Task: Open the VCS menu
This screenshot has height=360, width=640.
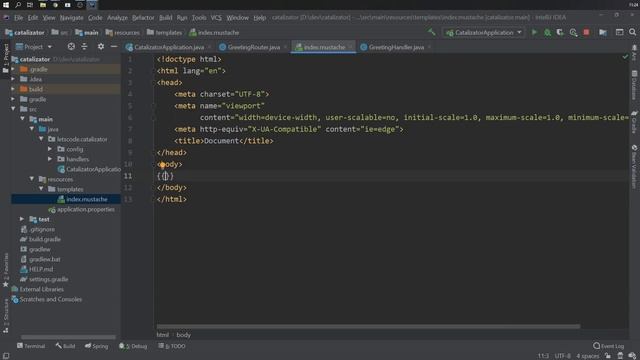Action: point(216,18)
